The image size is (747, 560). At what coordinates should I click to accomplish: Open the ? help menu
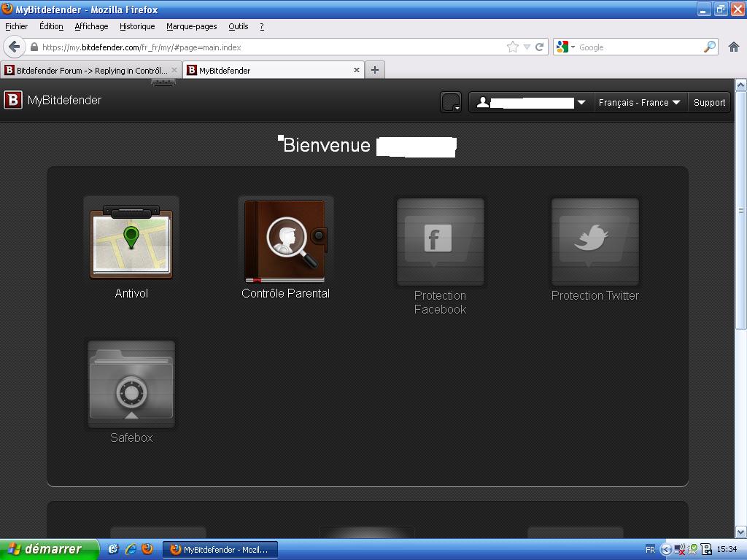point(262,26)
